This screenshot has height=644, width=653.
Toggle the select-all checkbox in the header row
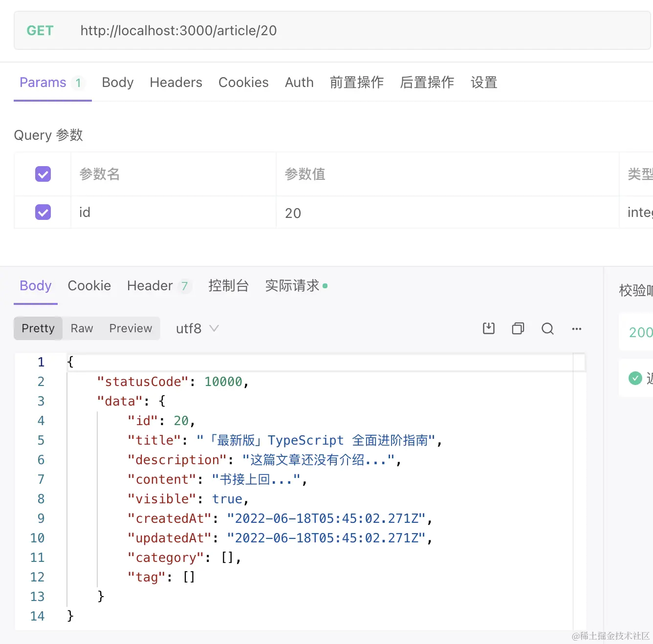pos(43,174)
